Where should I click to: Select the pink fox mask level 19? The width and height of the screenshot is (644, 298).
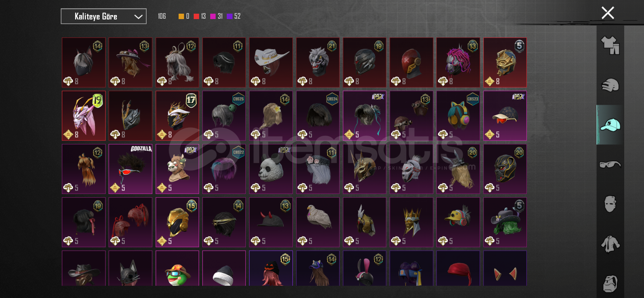(x=84, y=116)
